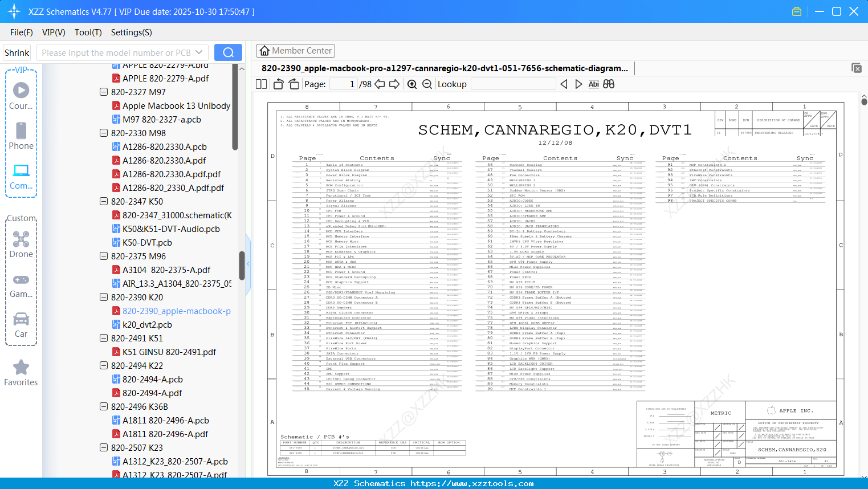This screenshot has height=489, width=868.
Task: Zoom out of the schematic
Action: (427, 84)
